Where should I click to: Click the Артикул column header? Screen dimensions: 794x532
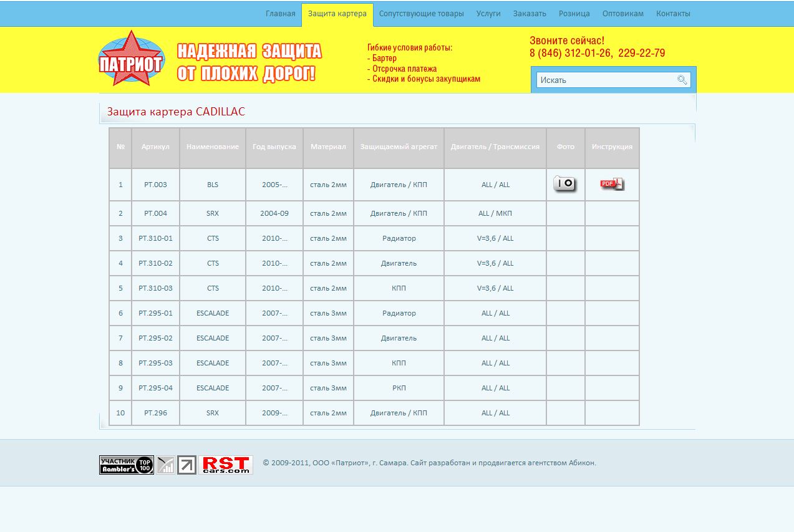tap(155, 147)
